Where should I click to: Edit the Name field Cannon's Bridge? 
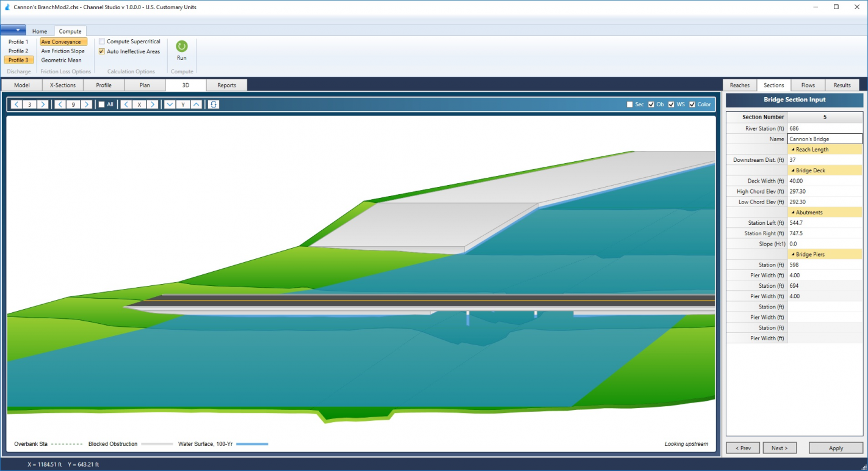point(825,139)
